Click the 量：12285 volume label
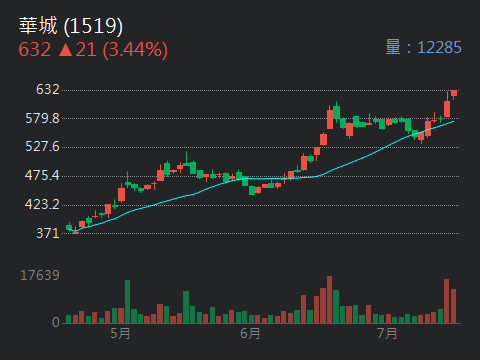 tap(423, 47)
